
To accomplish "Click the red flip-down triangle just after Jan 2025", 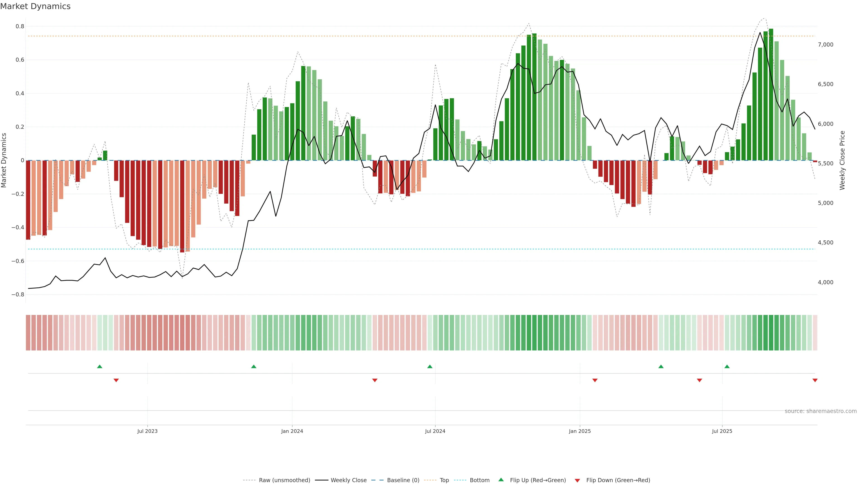I will pyautogui.click(x=595, y=380).
